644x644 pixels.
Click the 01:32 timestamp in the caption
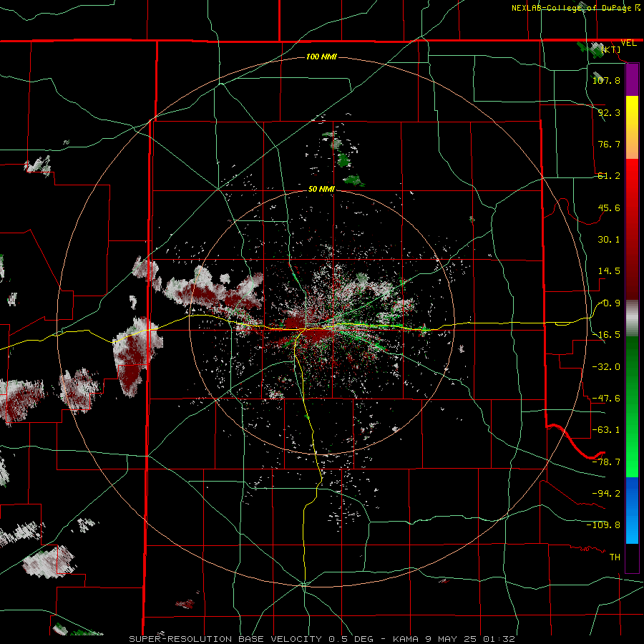coord(499,639)
